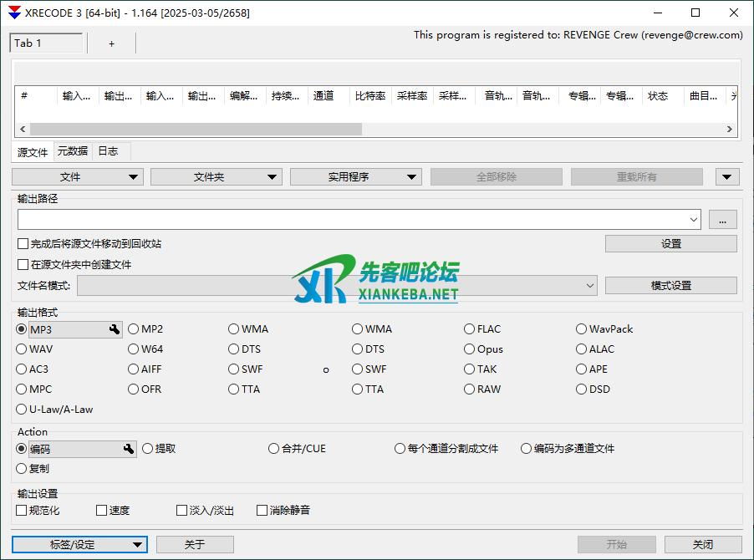This screenshot has height=560, width=754.
Task: Expand the 文件 dropdown button
Action: (x=78, y=177)
